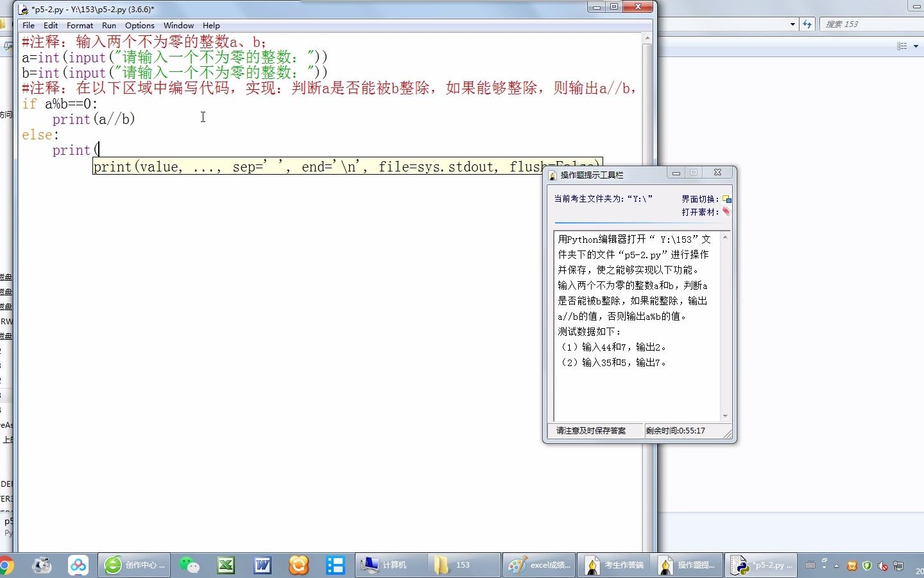
Task: Minimize the 操作题提示工具栏 window
Action: coord(676,173)
